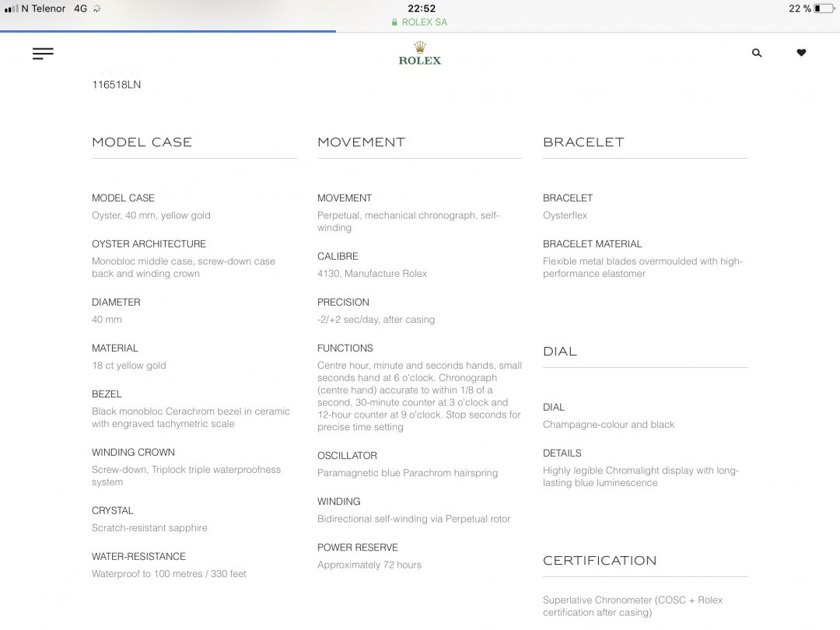Click the page loading progress bar

click(x=168, y=31)
